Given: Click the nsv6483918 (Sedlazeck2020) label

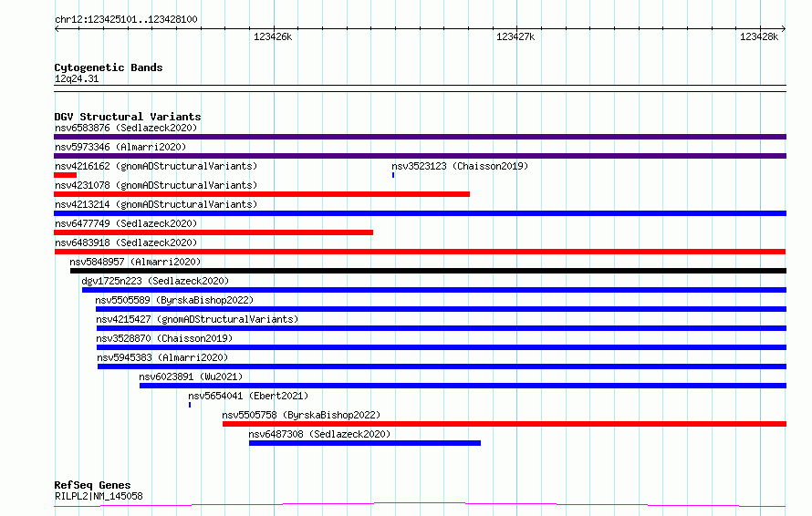Looking at the screenshot, I should [126, 243].
